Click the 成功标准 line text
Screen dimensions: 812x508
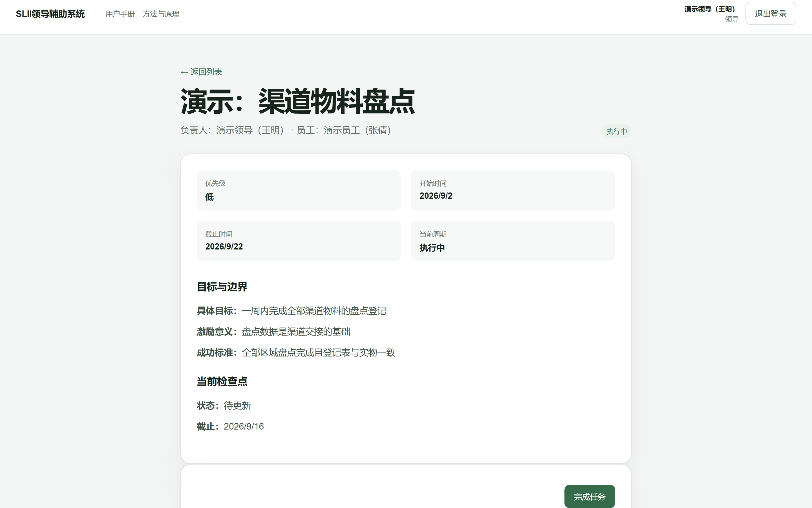(x=296, y=352)
